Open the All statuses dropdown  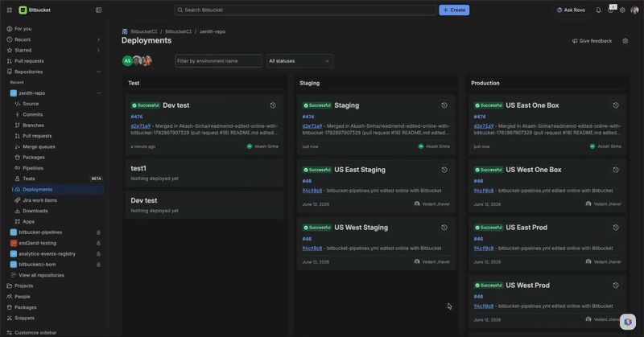299,61
